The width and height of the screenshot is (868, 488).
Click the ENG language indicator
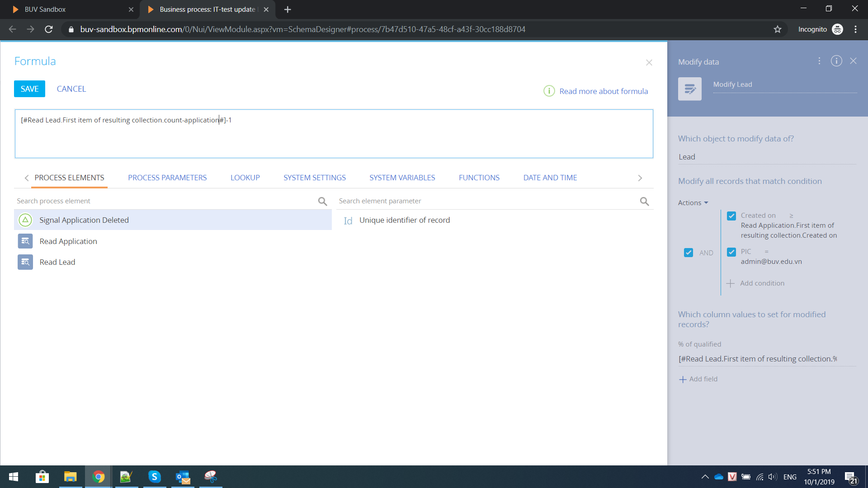(x=790, y=477)
